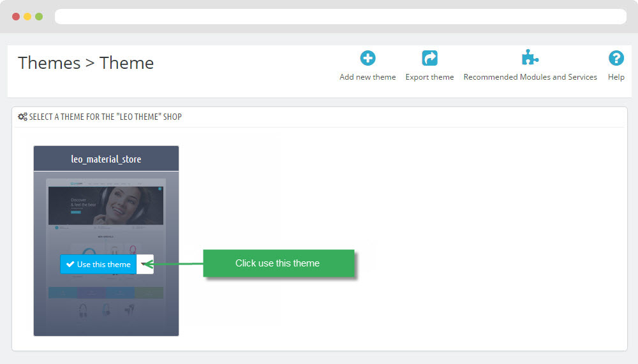Click the Use this theme button

tap(98, 265)
